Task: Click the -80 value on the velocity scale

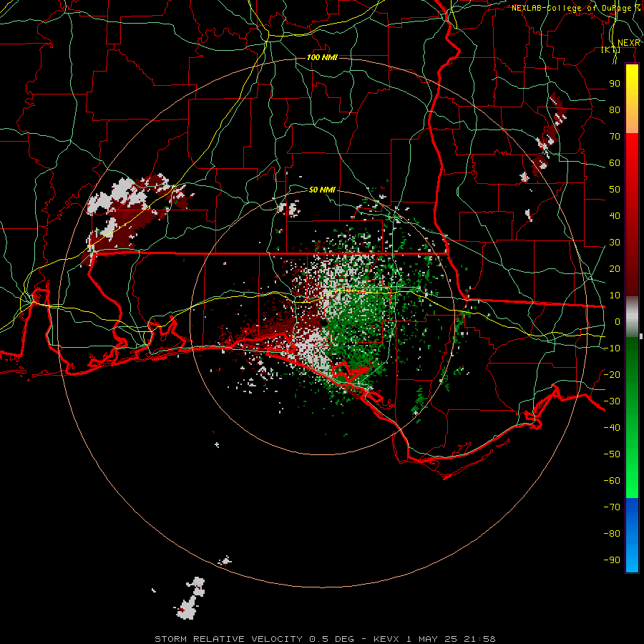Action: tap(612, 534)
